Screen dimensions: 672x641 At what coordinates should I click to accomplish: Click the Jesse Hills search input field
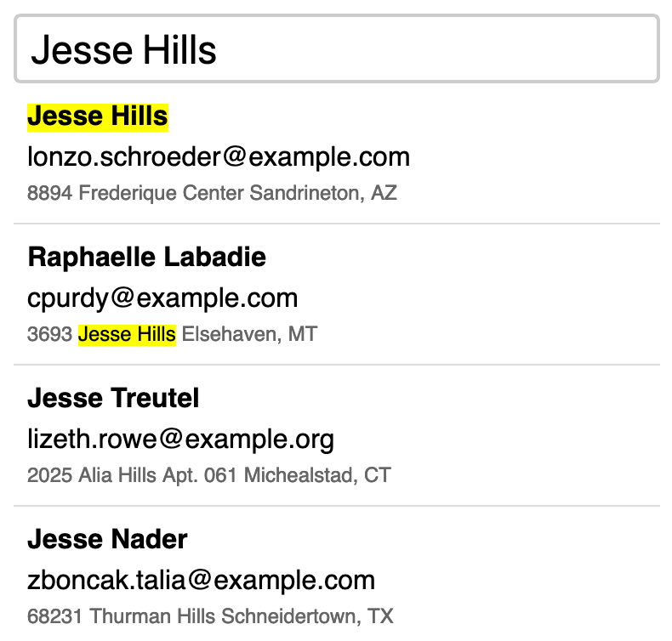click(x=337, y=48)
